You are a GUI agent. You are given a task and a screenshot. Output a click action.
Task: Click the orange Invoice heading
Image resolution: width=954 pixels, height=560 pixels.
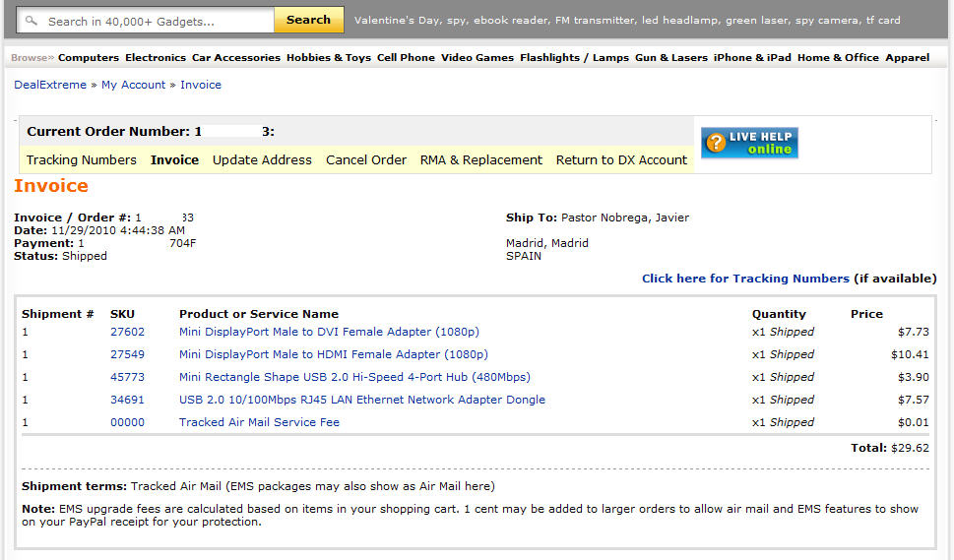(x=51, y=185)
